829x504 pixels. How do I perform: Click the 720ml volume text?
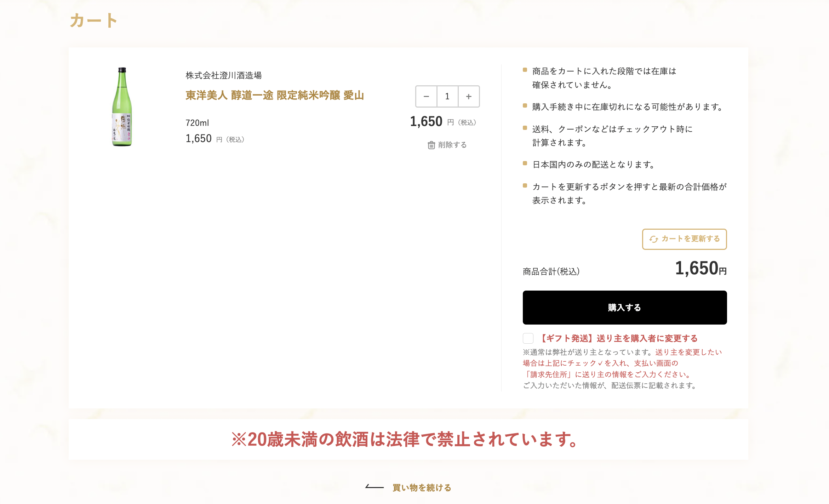pyautogui.click(x=197, y=123)
